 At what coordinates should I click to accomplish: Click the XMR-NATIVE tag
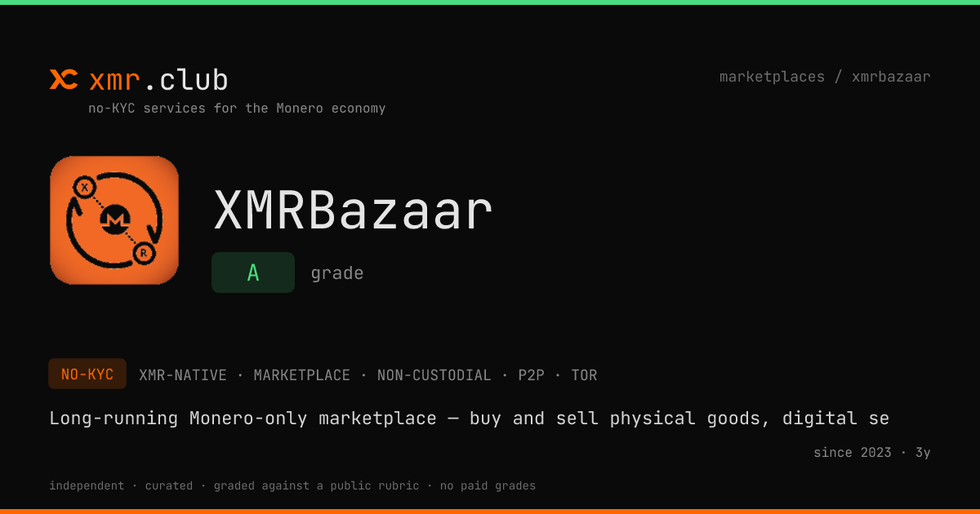coord(183,375)
